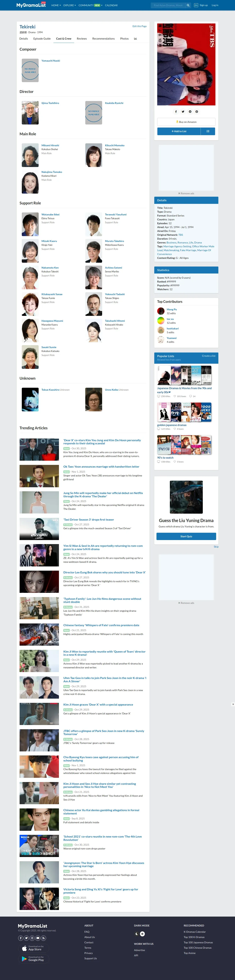Click Create a list in Popular Lists

tap(208, 356)
